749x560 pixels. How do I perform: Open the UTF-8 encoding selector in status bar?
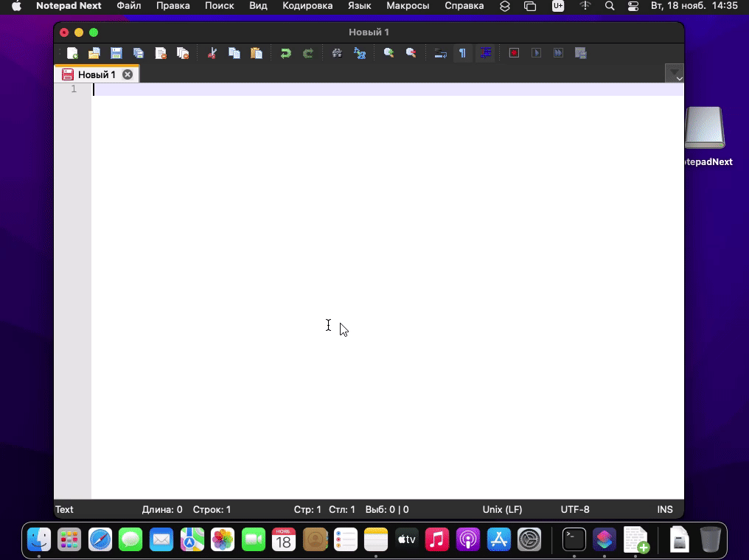[x=575, y=509]
